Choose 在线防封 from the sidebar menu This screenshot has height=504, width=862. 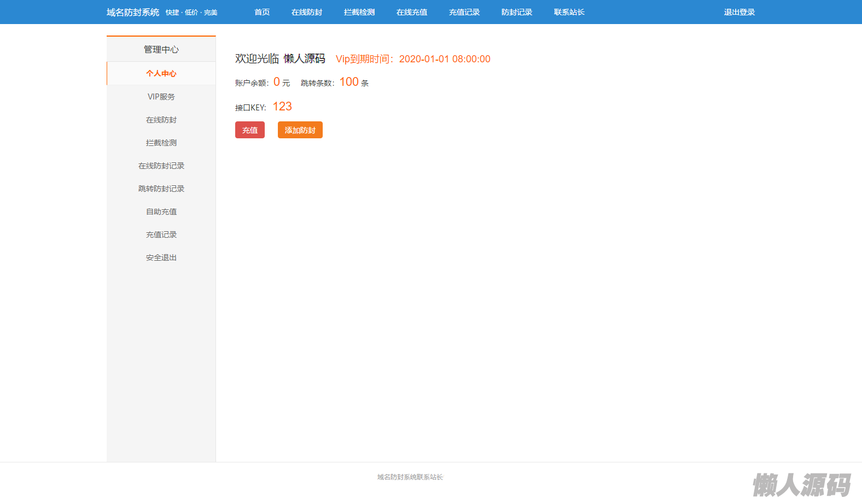pos(161,120)
